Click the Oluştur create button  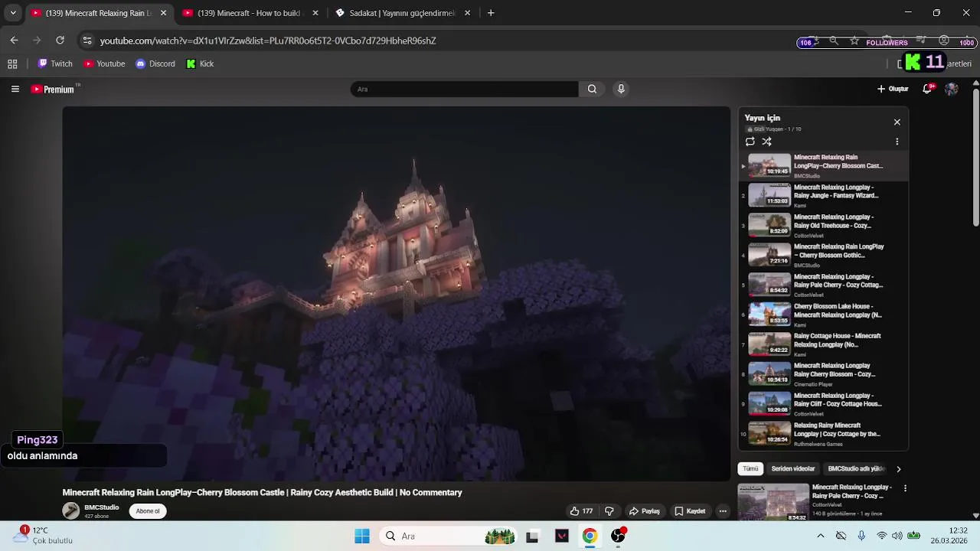pyautogui.click(x=893, y=89)
